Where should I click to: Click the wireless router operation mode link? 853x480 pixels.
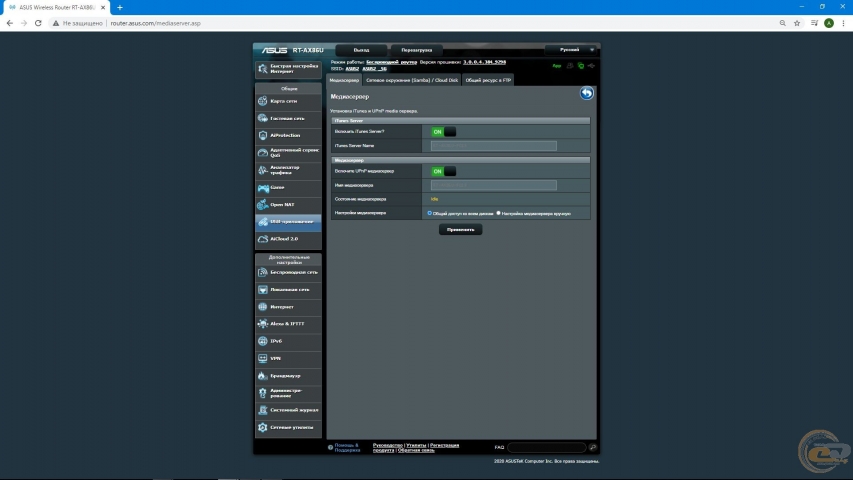[x=392, y=62]
